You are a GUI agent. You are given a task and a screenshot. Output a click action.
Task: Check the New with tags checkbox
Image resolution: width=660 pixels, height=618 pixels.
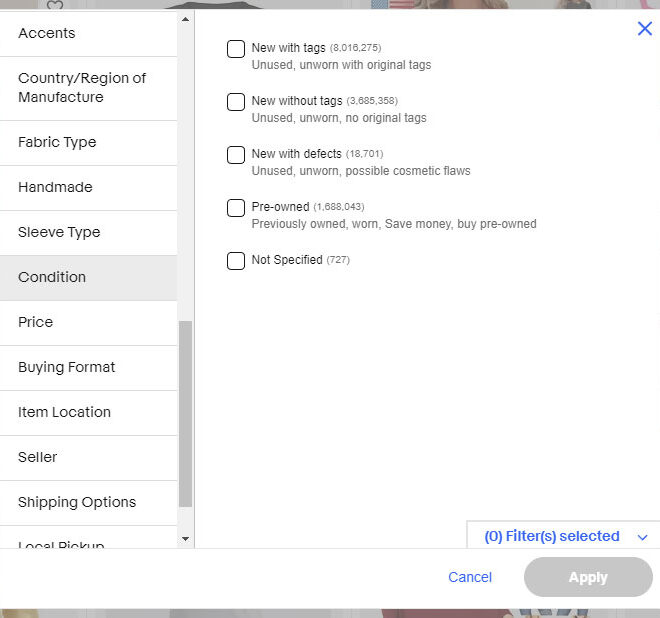pyautogui.click(x=236, y=49)
